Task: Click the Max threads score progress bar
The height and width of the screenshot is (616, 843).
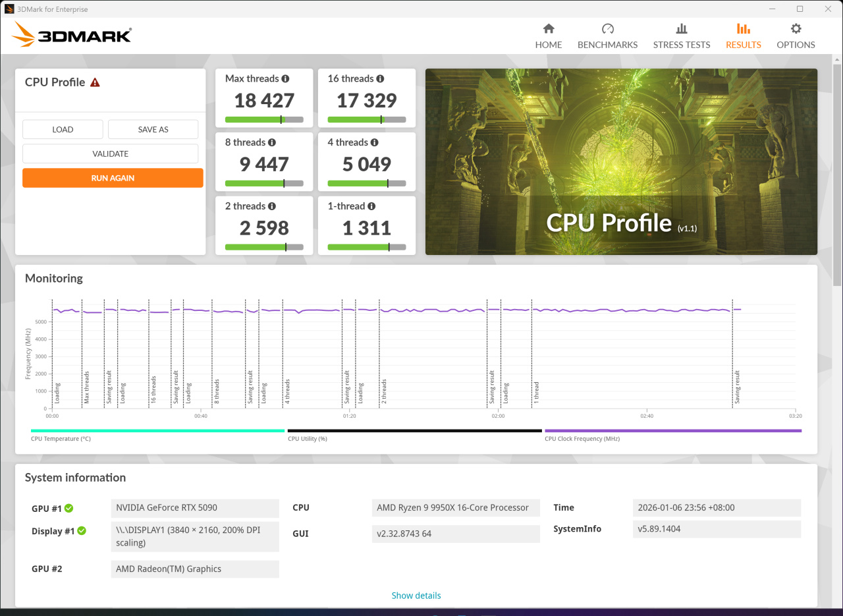Action: 264,120
